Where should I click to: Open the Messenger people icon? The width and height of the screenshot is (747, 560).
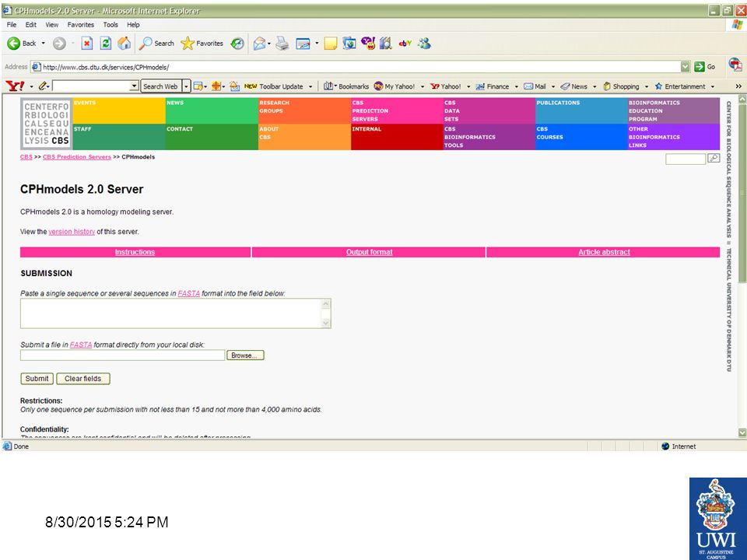click(424, 44)
